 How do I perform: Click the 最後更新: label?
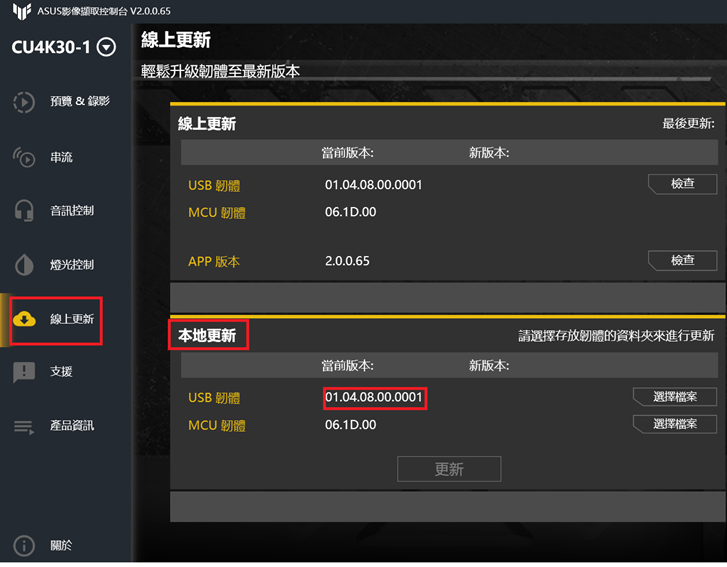click(689, 124)
